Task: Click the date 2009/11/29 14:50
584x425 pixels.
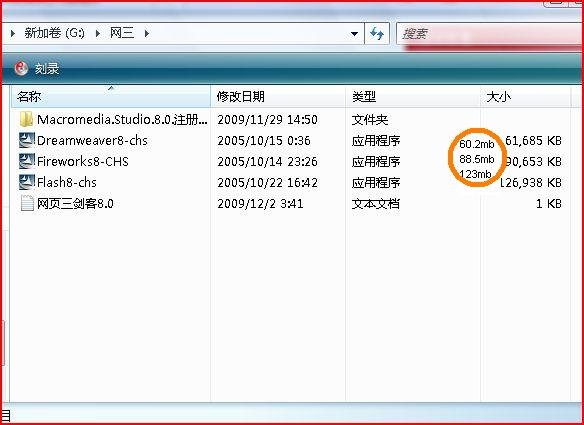Action: (x=267, y=120)
